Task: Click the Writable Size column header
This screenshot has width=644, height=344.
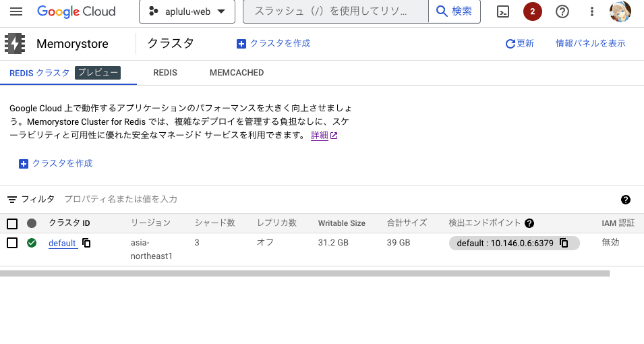Action: point(342,223)
